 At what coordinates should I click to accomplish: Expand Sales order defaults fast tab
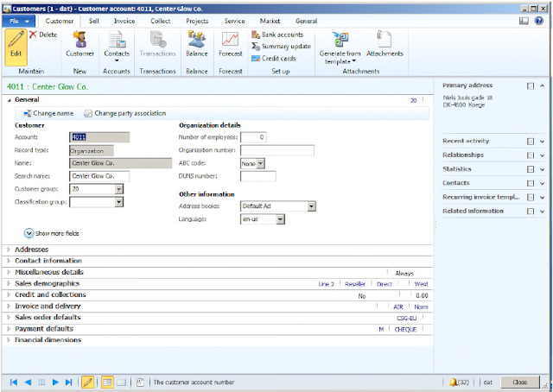pos(10,317)
